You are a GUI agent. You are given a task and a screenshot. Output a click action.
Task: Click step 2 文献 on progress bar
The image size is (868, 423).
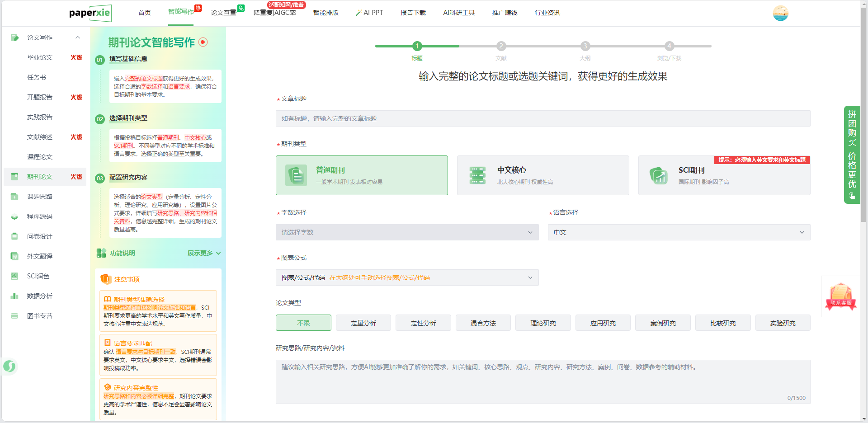click(x=501, y=46)
